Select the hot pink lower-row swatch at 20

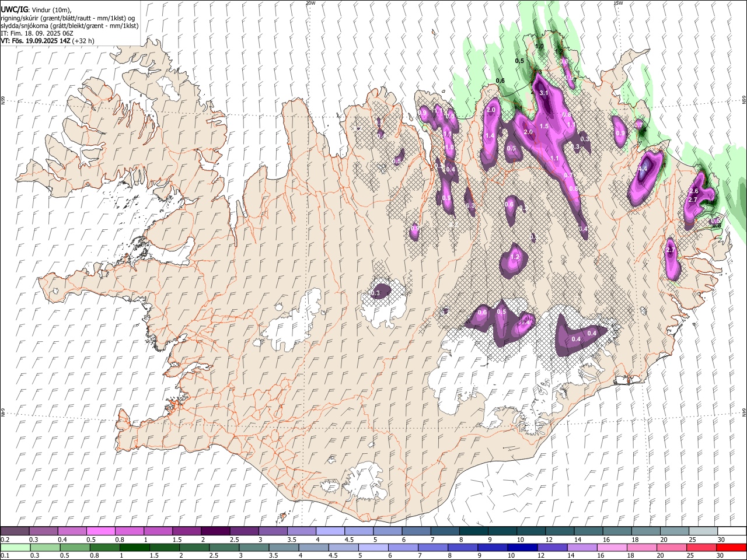pos(673,548)
